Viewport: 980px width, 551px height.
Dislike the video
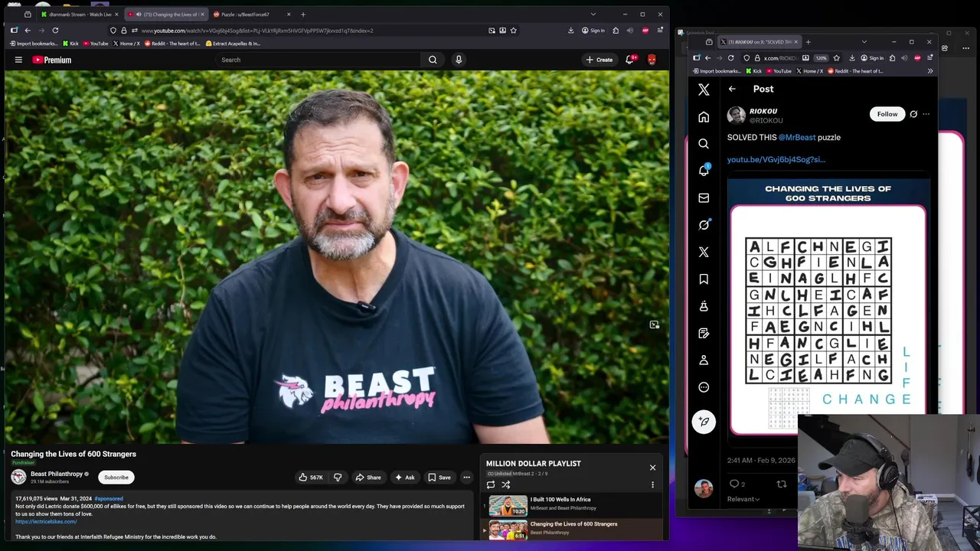[338, 478]
